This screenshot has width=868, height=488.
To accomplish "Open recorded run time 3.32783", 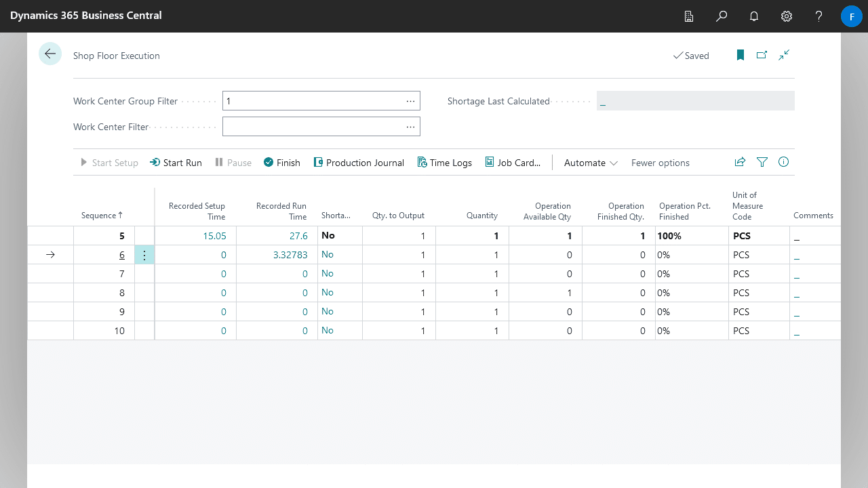I will (292, 255).
